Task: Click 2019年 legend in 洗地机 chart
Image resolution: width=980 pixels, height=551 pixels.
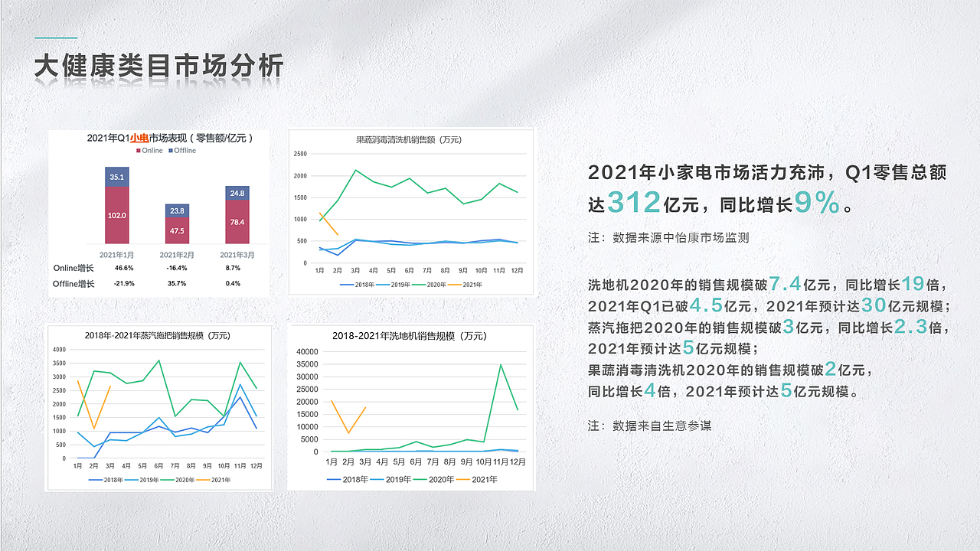Action: coord(390,480)
